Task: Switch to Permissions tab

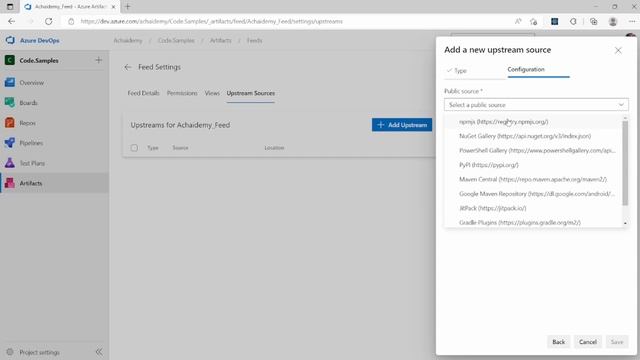Action: (182, 93)
